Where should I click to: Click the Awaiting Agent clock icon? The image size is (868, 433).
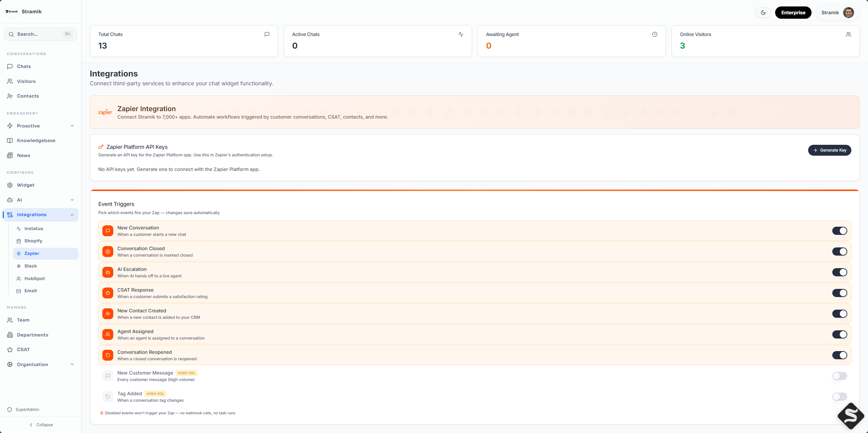654,34
